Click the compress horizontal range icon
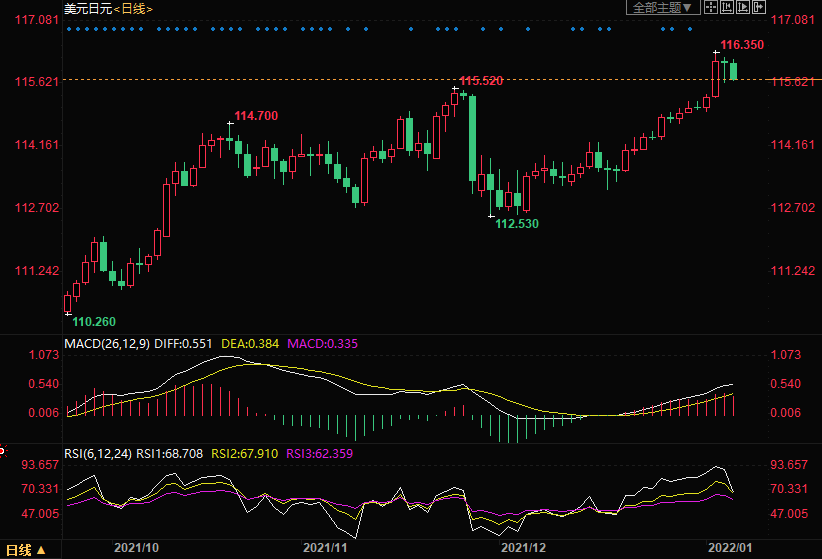The image size is (822, 559). click(x=727, y=7)
